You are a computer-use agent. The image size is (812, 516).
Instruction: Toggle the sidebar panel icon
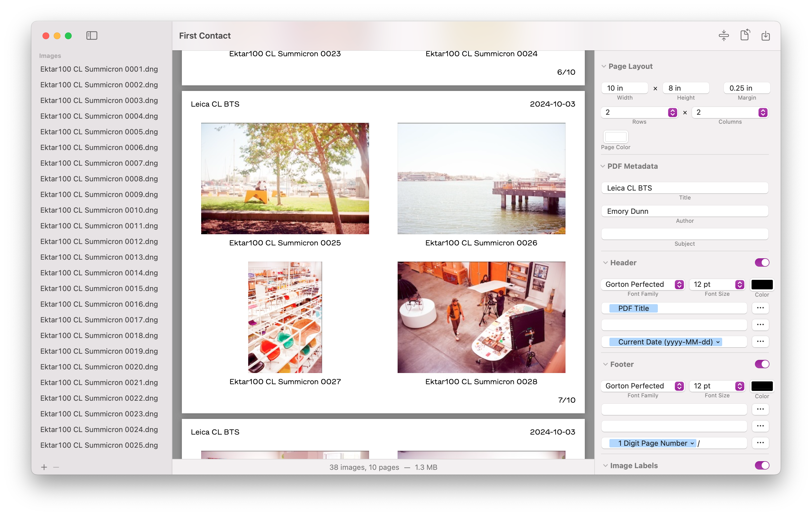(x=92, y=36)
